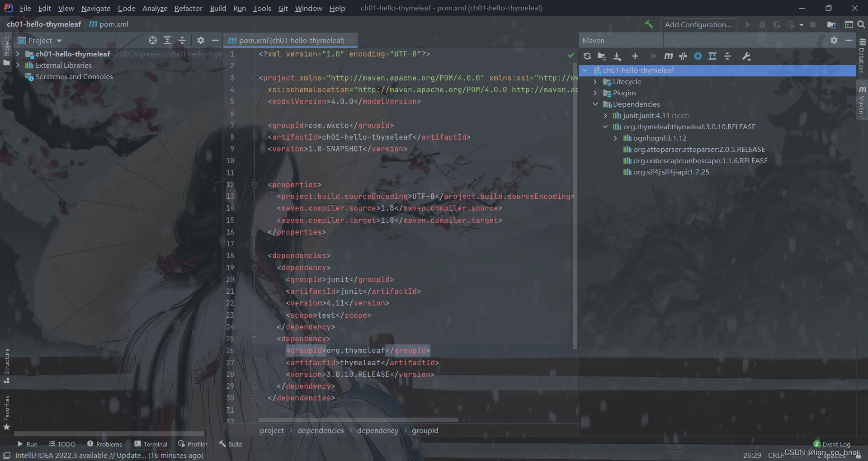Reload all Maven projects
The height and width of the screenshot is (461, 868).
[587, 56]
